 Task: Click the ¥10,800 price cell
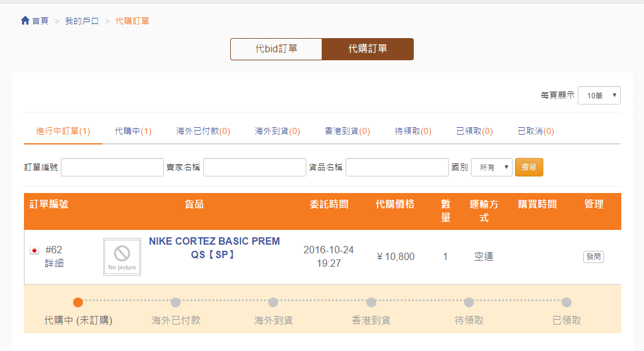click(x=395, y=257)
